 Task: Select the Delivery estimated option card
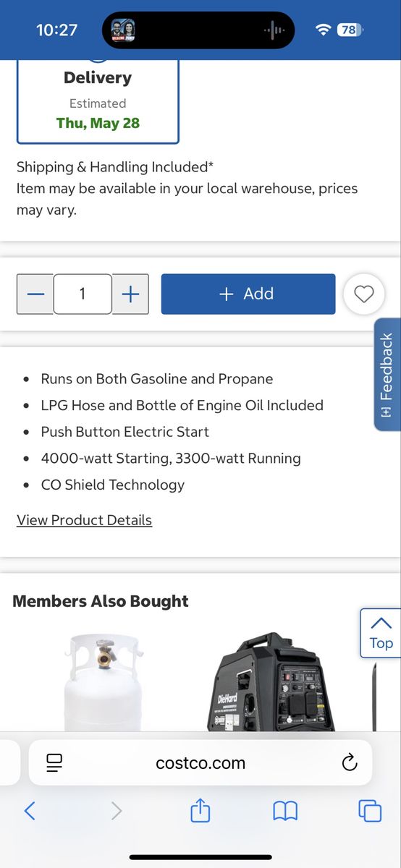tap(98, 101)
